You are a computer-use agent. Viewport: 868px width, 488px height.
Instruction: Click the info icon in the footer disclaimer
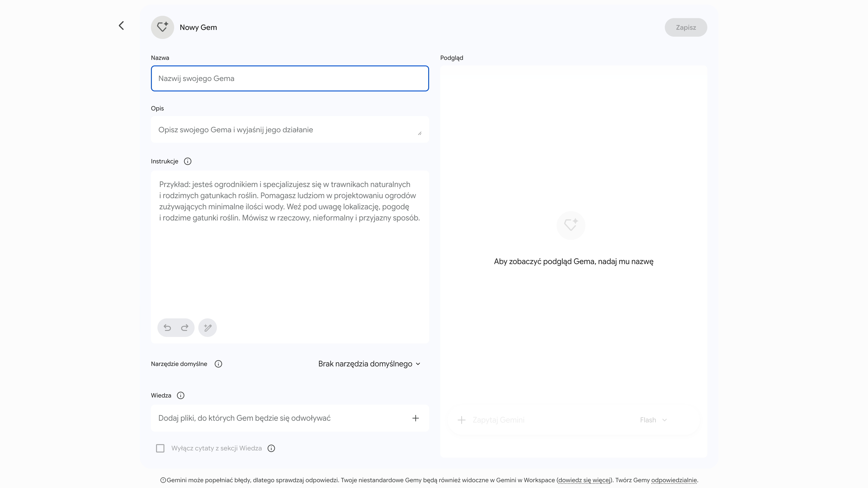pos(163,480)
